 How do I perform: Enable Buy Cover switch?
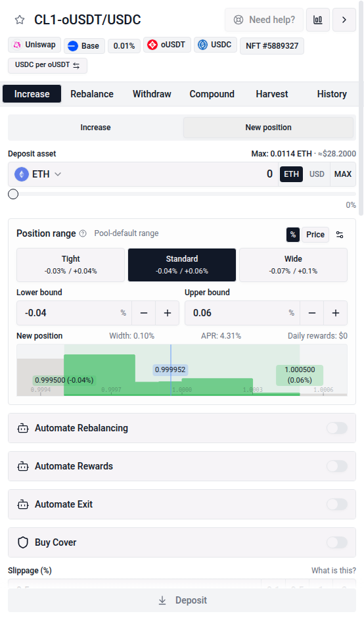336,542
